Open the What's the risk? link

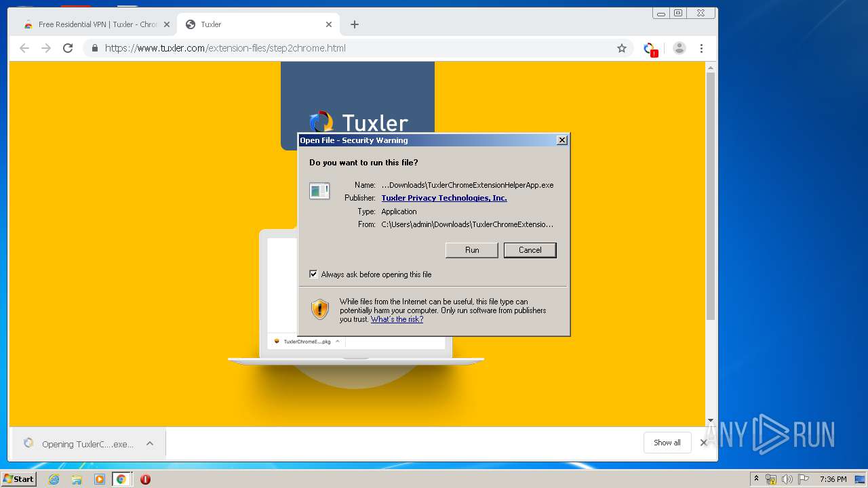tap(397, 319)
